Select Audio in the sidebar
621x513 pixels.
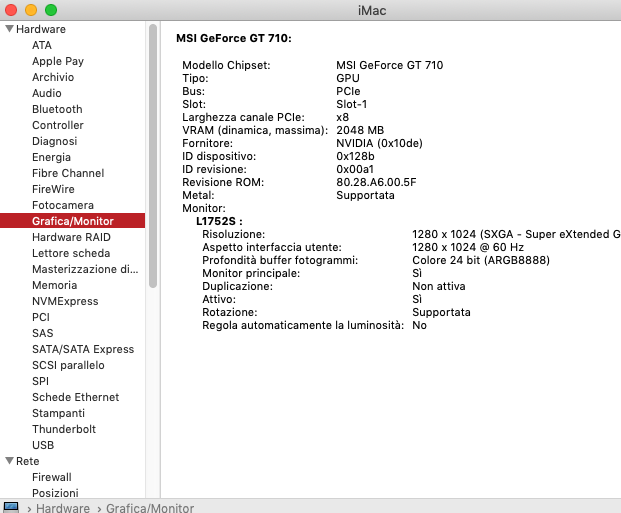pos(47,93)
